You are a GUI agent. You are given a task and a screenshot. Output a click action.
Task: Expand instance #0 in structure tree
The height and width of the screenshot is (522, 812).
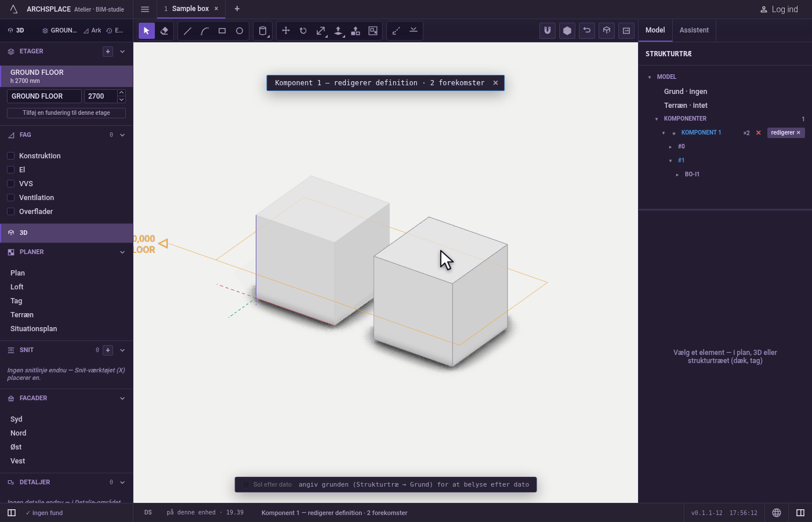(670, 147)
